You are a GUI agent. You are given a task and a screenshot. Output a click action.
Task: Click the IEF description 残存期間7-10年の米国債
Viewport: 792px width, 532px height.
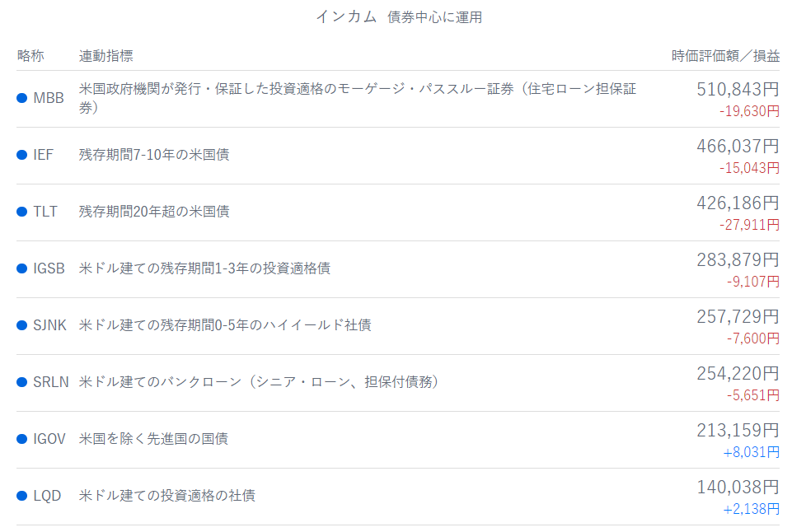(154, 155)
